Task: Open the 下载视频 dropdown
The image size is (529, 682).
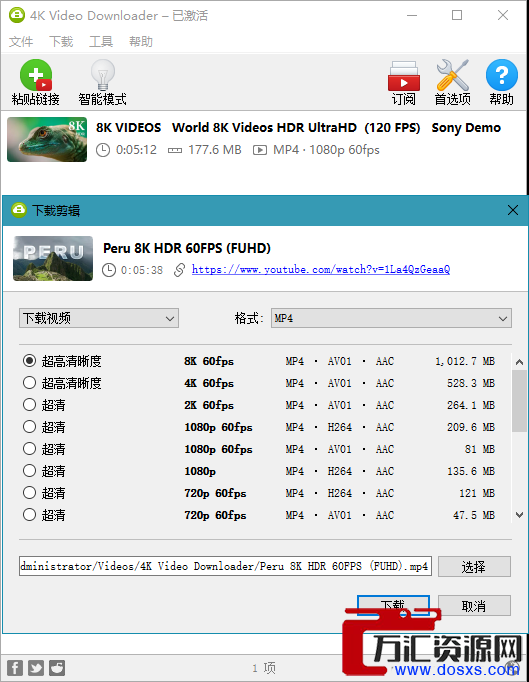Action: (99, 318)
